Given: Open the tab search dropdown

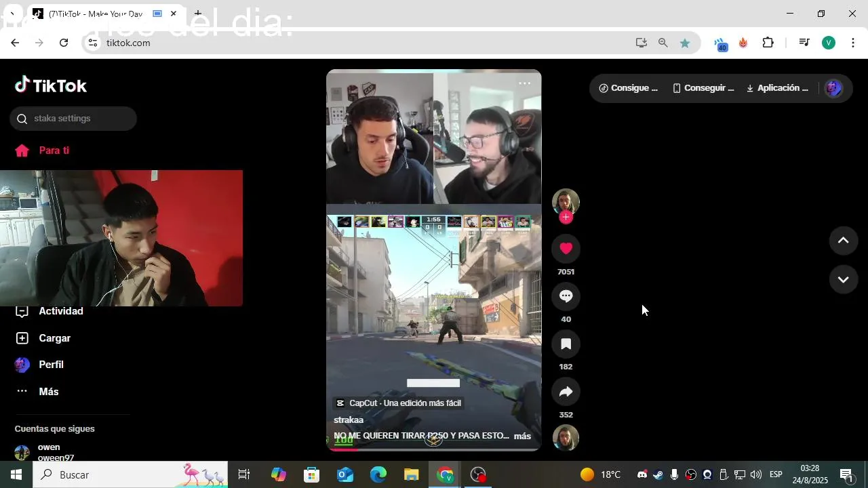Looking at the screenshot, I should [12, 14].
